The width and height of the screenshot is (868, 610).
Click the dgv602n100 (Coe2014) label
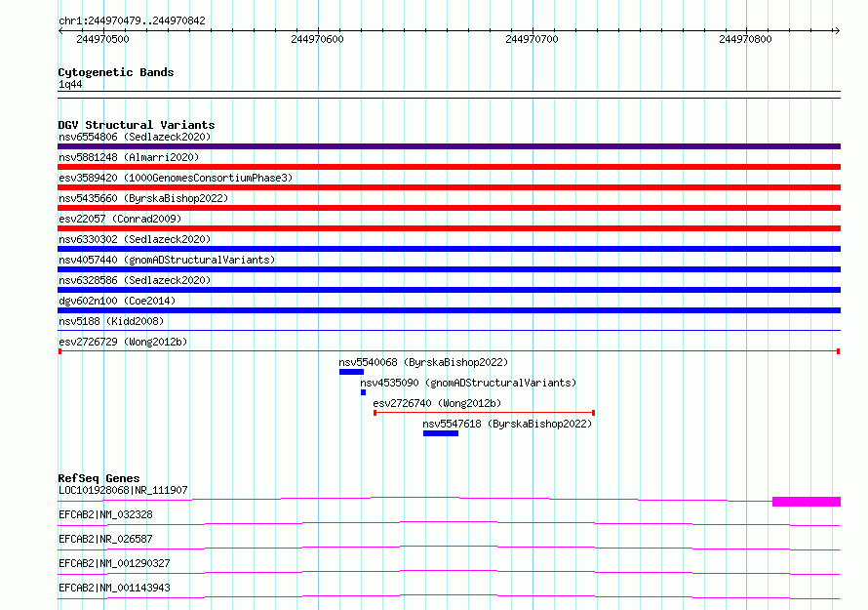(117, 301)
